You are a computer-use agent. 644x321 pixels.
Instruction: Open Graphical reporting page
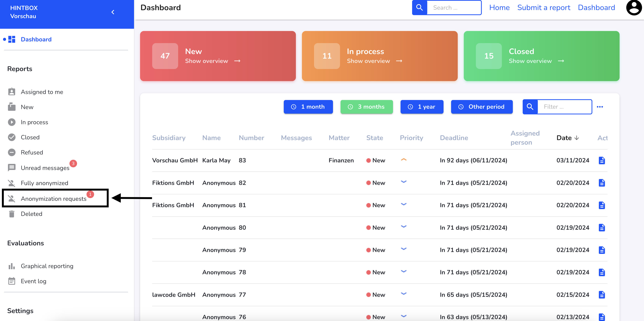(x=47, y=266)
